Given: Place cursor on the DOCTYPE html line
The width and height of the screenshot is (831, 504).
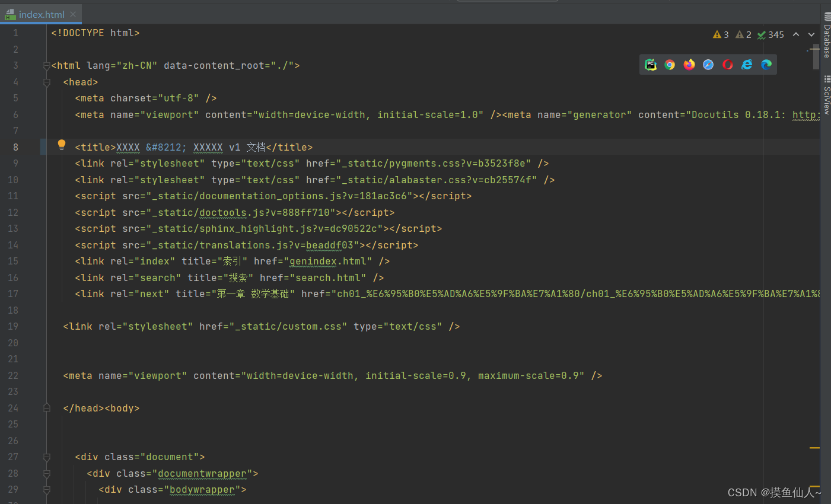Looking at the screenshot, I should 95,33.
